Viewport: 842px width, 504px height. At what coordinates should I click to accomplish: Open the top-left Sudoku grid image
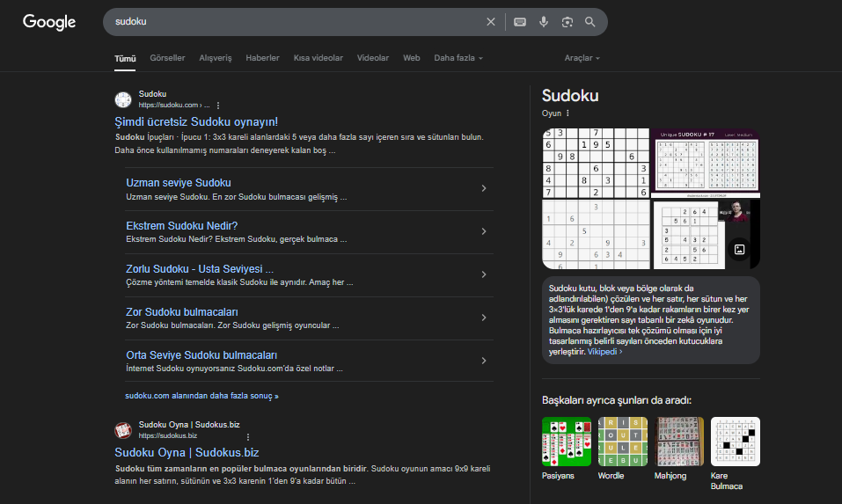(x=596, y=164)
